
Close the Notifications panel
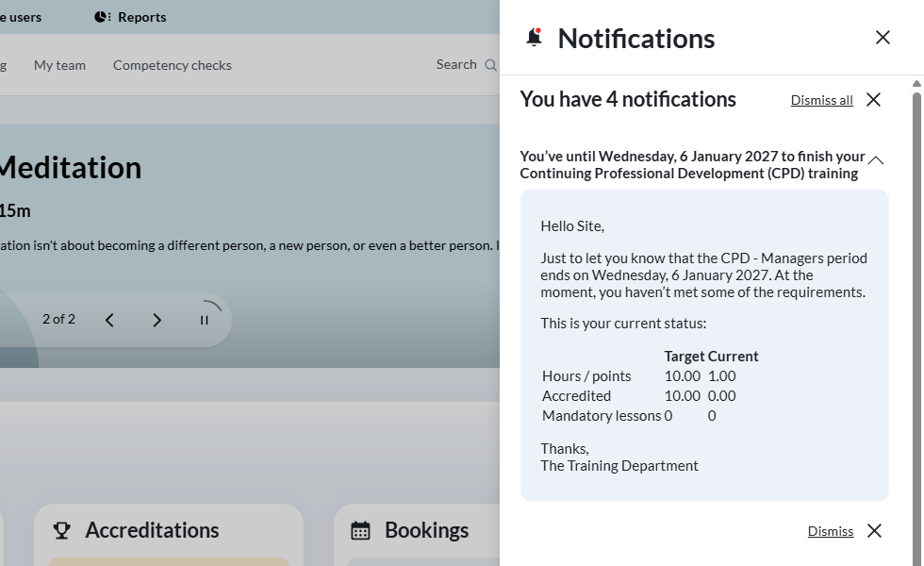(883, 38)
